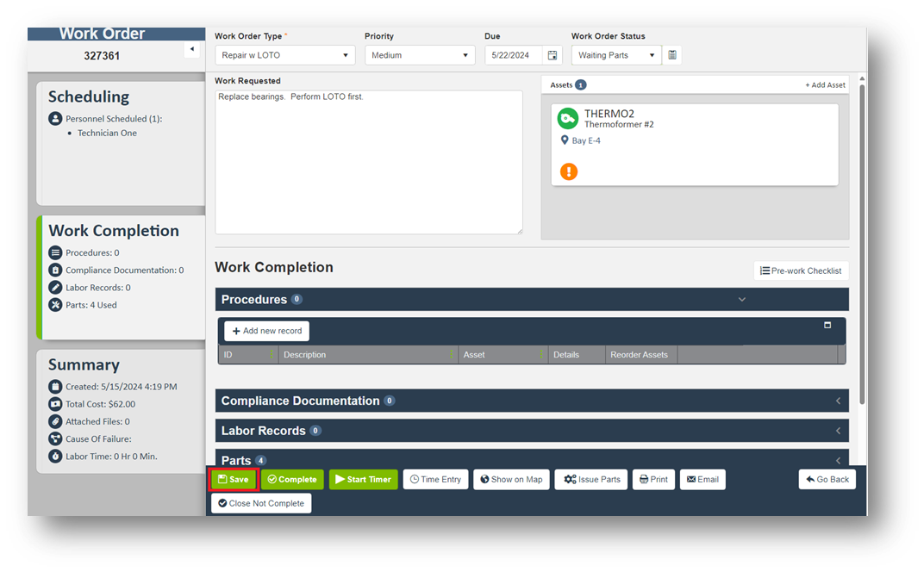
Task: Click inside the Work Requested text area
Action: pos(368,164)
